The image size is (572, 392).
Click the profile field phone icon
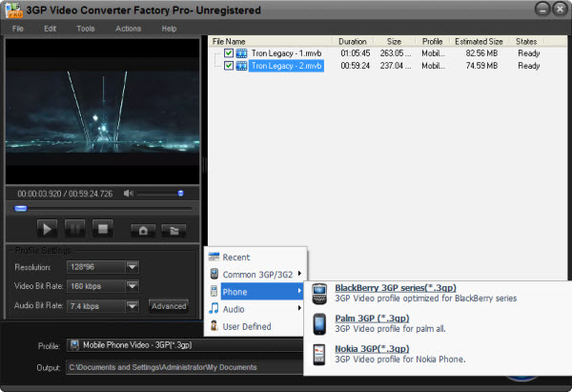click(74, 345)
